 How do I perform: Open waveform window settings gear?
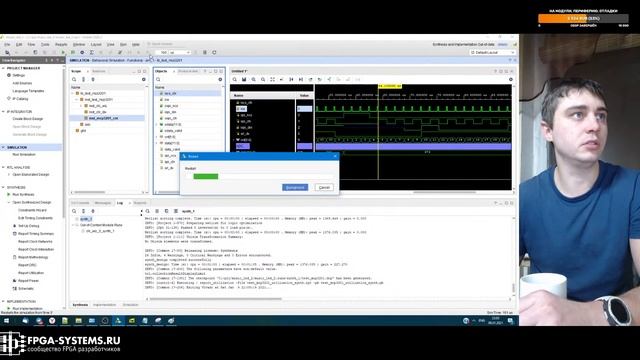click(x=511, y=80)
